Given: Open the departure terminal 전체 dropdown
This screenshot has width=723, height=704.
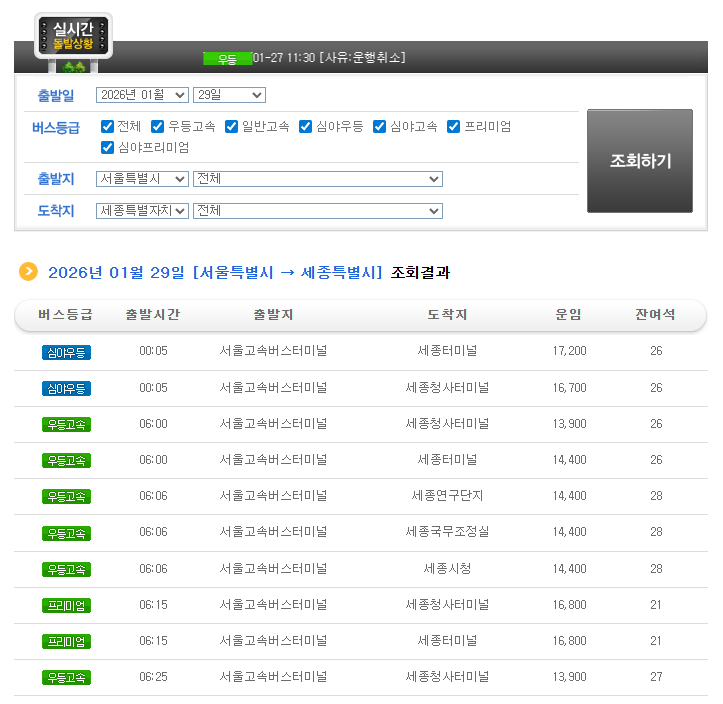Looking at the screenshot, I should pos(317,179).
